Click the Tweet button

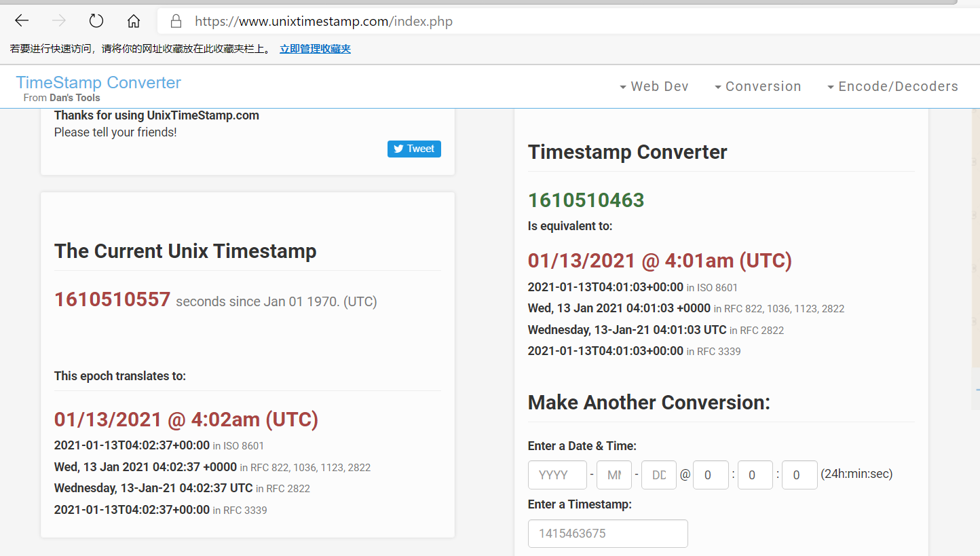tap(414, 149)
